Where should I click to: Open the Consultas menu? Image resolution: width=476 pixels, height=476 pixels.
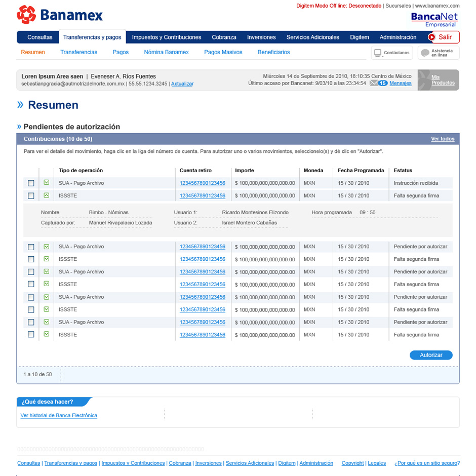[x=40, y=37]
